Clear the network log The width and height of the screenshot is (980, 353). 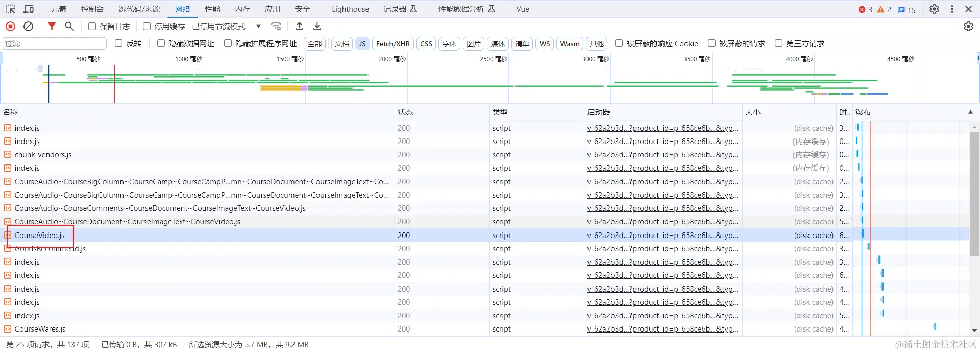[x=29, y=26]
